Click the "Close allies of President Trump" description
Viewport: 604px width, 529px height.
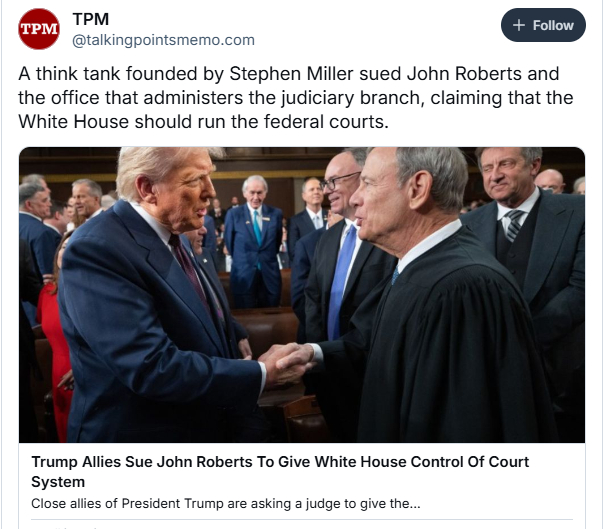tap(225, 503)
